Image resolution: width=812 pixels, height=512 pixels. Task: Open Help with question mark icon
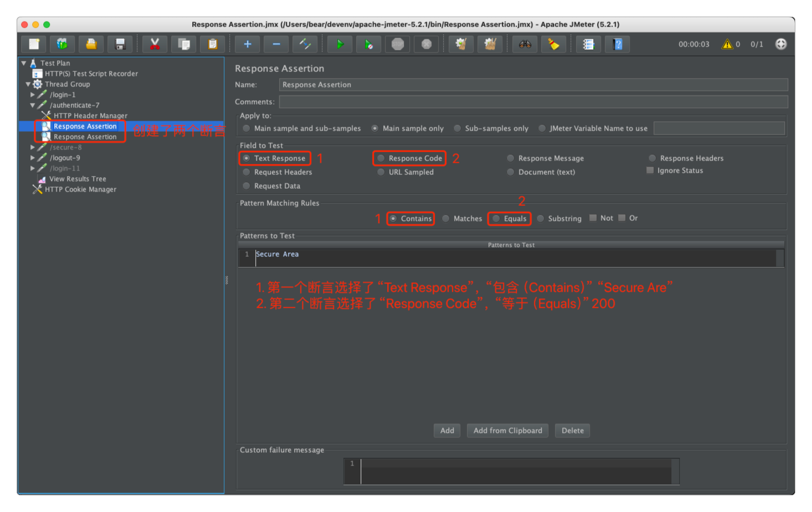(617, 44)
